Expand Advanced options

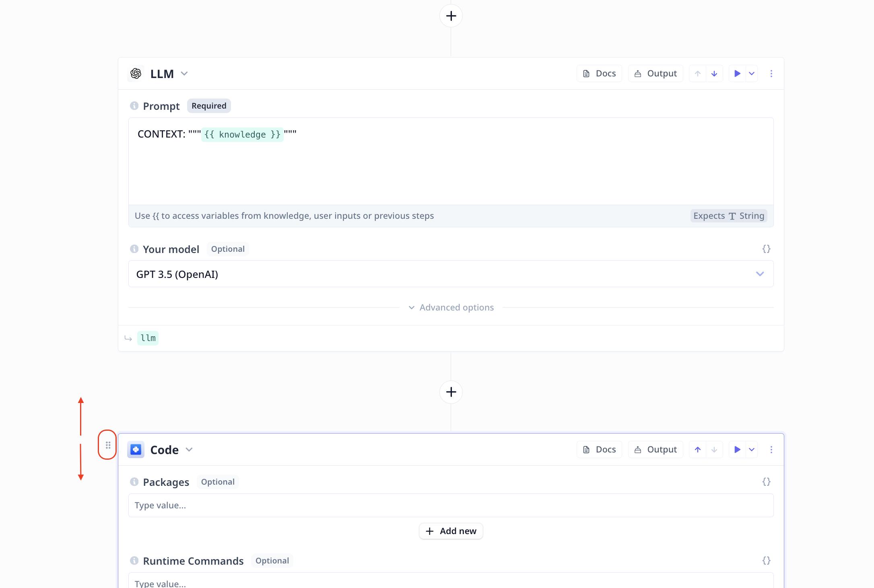coord(451,307)
